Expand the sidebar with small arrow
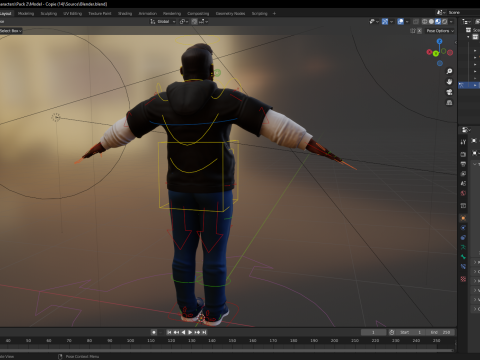 click(456, 42)
